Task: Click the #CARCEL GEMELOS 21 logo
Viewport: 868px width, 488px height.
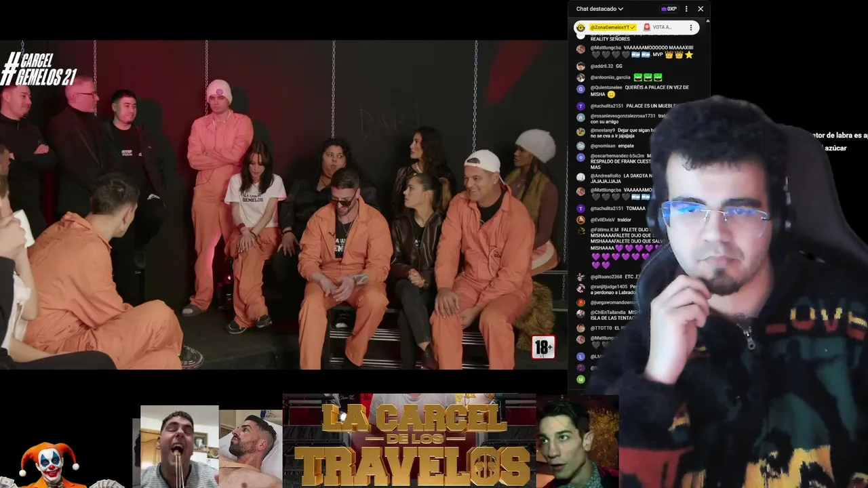Action: 38,69
